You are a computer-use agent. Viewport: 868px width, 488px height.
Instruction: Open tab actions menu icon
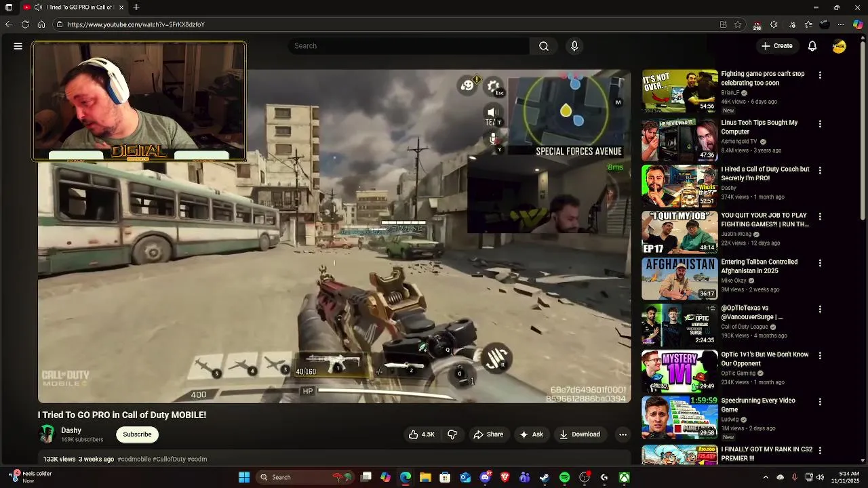coord(9,7)
